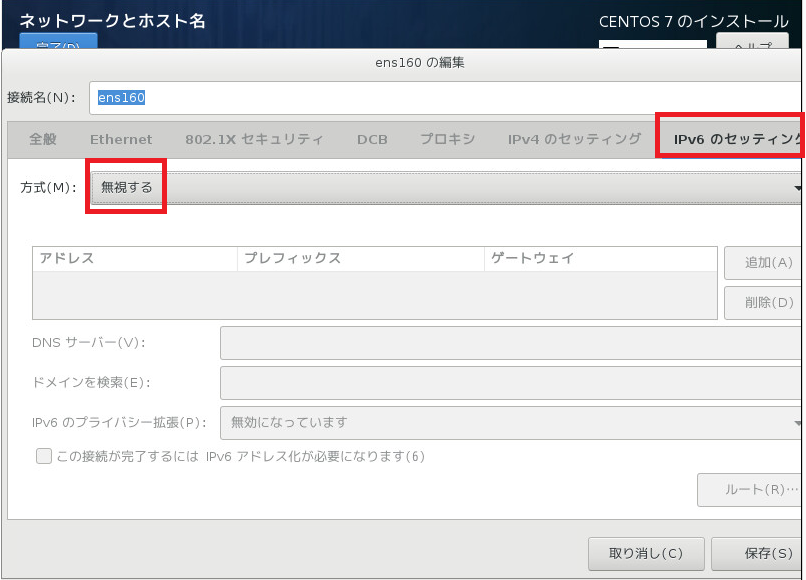Go to the DCB tab
806x580 pixels.
click(372, 139)
